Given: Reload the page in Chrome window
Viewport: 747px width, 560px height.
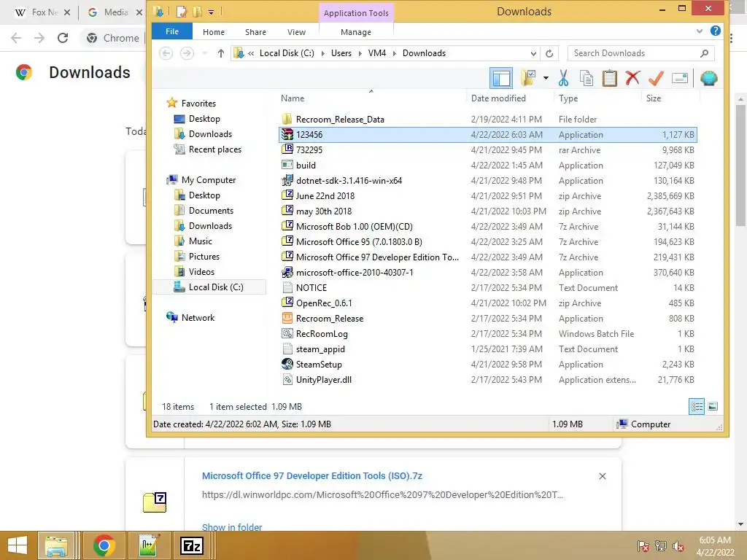Looking at the screenshot, I should click(63, 38).
